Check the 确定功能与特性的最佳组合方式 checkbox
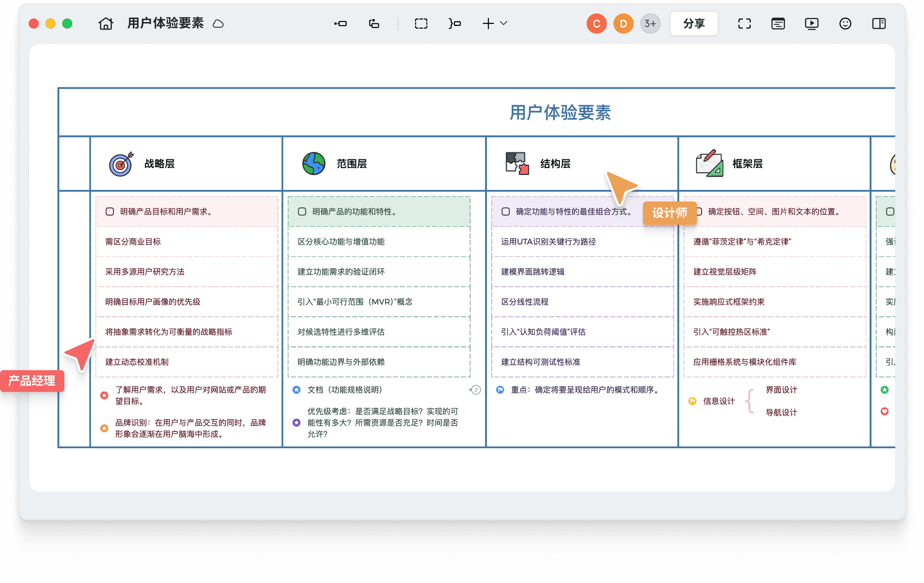 point(506,211)
